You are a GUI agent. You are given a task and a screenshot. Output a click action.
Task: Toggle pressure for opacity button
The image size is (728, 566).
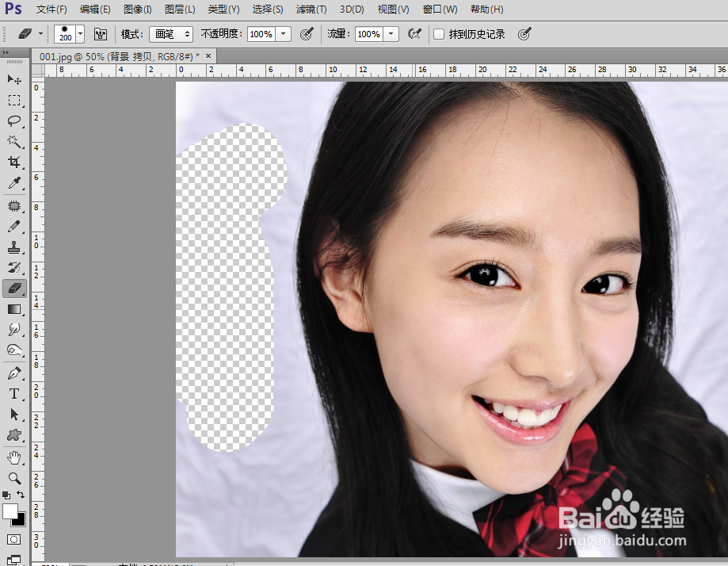307,34
